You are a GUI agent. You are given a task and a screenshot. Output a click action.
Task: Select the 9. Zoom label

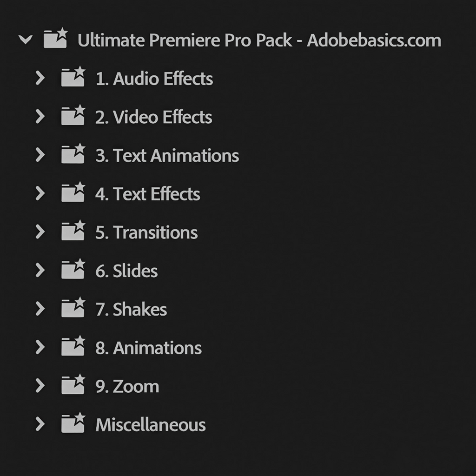click(127, 386)
